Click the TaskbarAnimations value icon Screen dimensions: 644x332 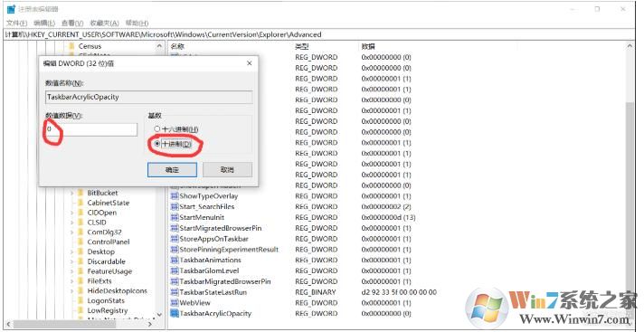click(x=175, y=261)
